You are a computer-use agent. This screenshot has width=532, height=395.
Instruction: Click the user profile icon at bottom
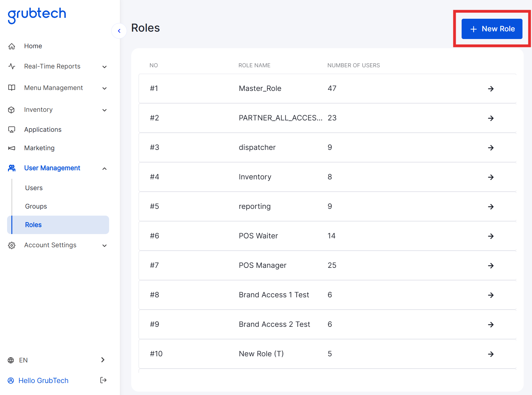coord(11,381)
